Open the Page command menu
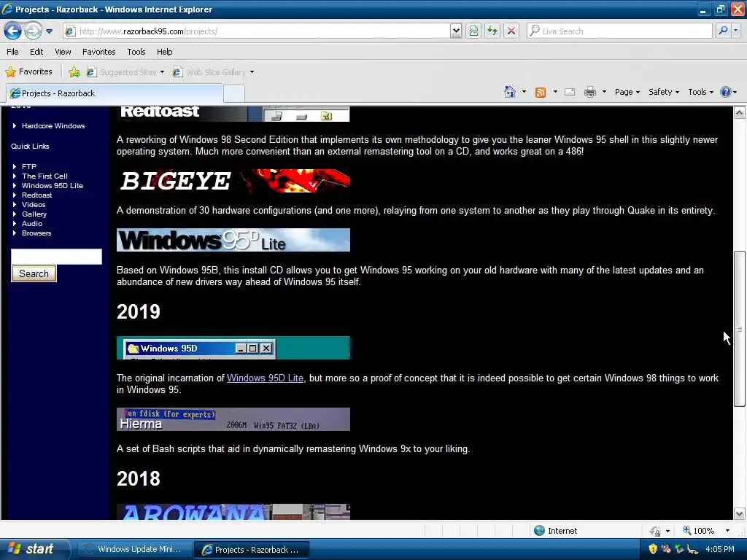 click(627, 92)
